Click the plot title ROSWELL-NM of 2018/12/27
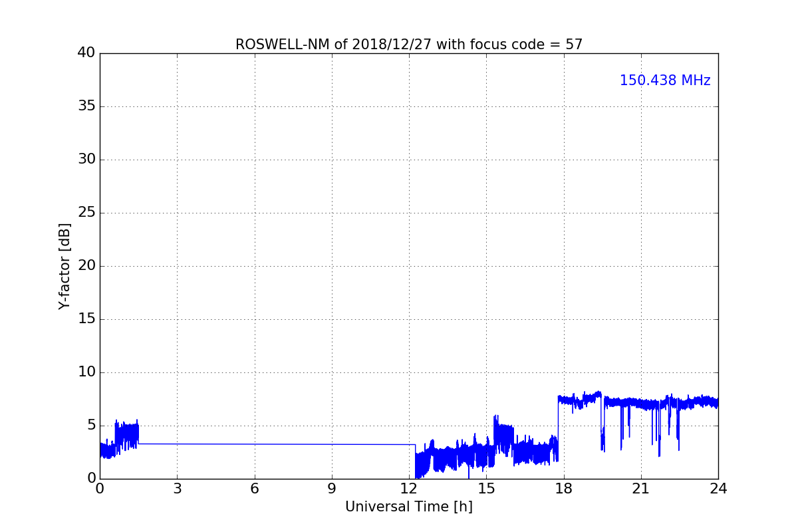 [x=409, y=45]
